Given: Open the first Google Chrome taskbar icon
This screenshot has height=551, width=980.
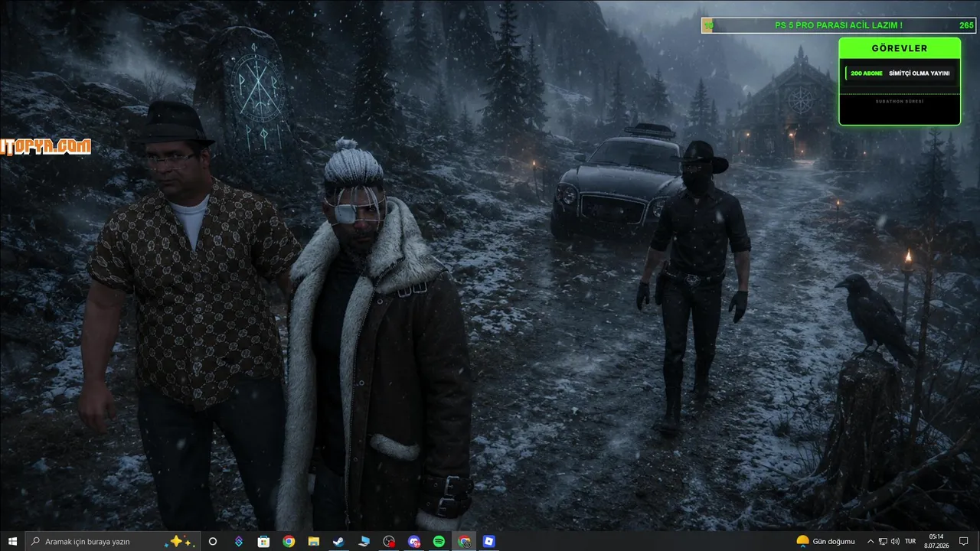Looking at the screenshot, I should (289, 541).
